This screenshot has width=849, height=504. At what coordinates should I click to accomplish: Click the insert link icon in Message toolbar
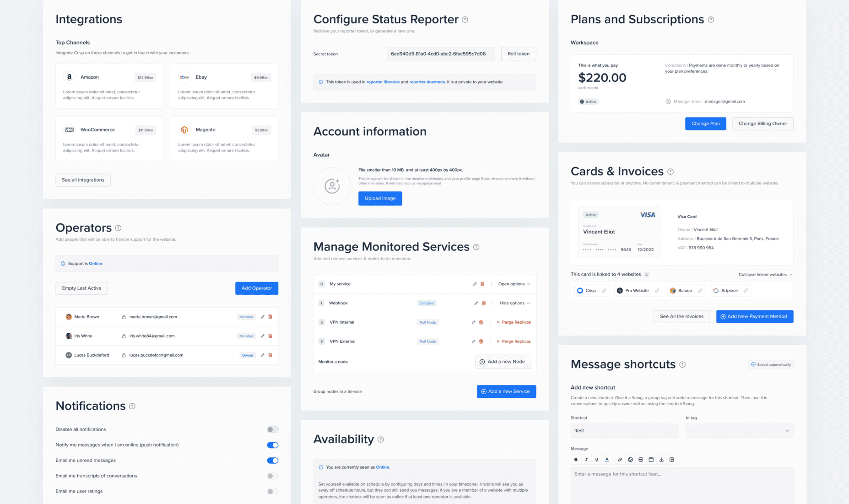pyautogui.click(x=620, y=460)
